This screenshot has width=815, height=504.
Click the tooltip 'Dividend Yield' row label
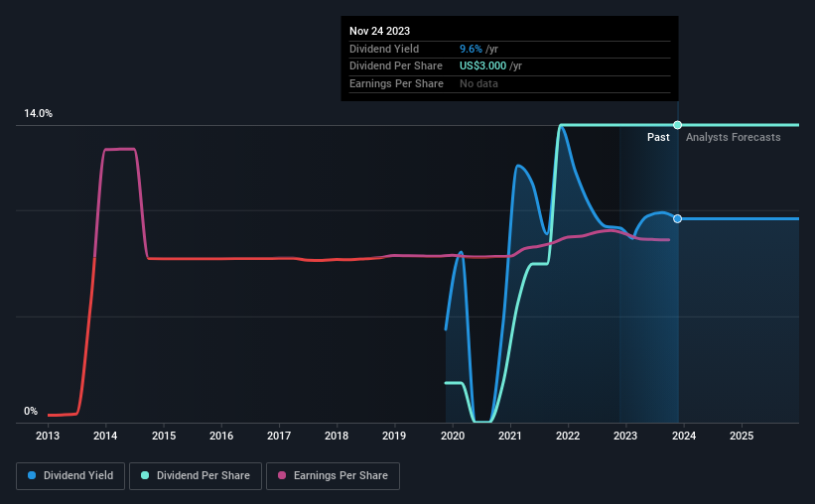[384, 49]
